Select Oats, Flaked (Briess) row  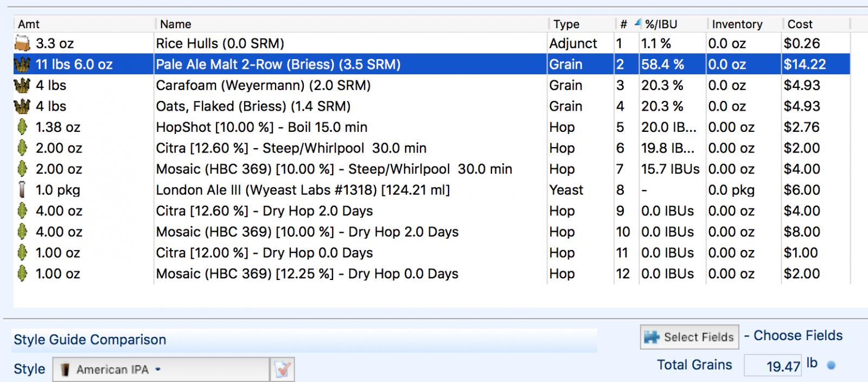pos(432,106)
